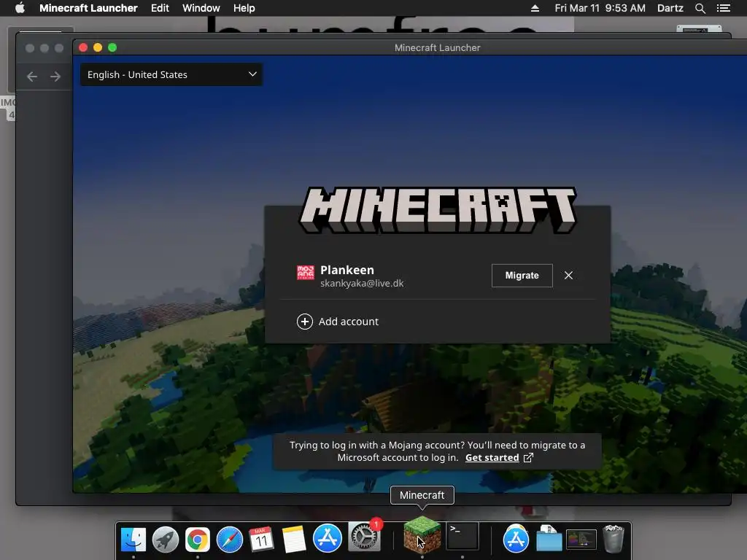The width and height of the screenshot is (747, 560).
Task: Click the eject icon in menu bar
Action: point(535,8)
